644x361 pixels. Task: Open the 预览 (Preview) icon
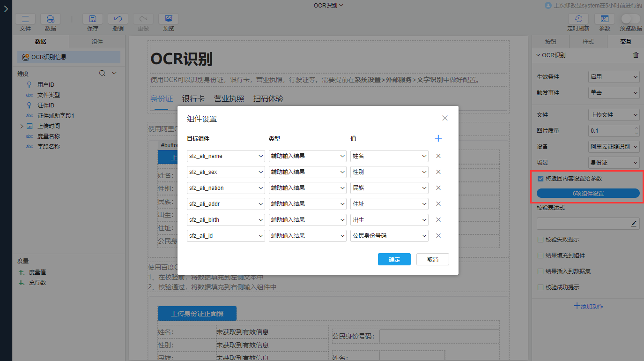click(168, 18)
